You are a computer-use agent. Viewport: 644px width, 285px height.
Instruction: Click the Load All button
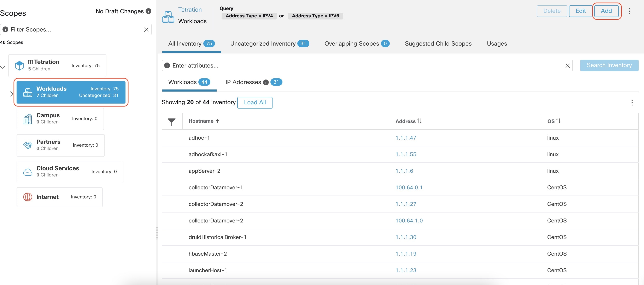click(x=255, y=103)
